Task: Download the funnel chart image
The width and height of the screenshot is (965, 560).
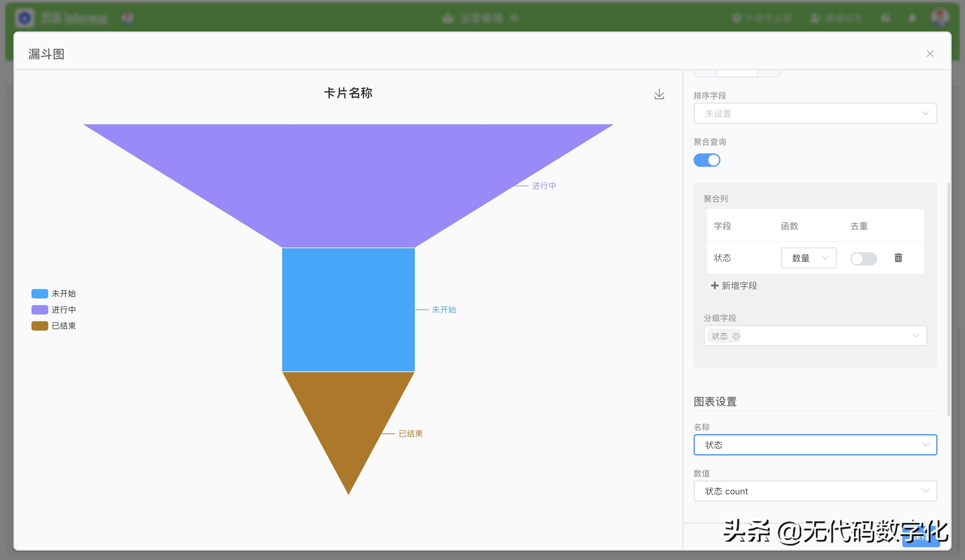Action: pos(659,94)
